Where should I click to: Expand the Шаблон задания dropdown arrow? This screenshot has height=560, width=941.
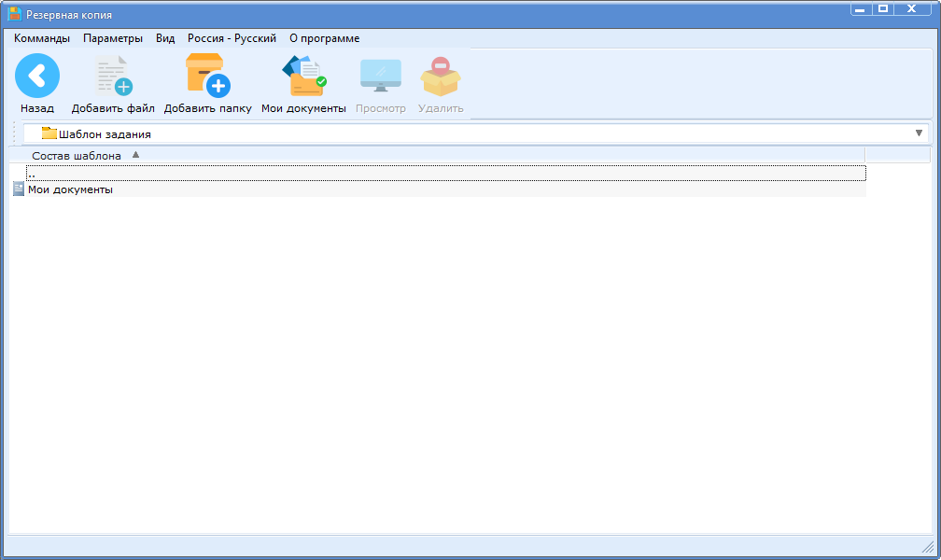coord(919,133)
